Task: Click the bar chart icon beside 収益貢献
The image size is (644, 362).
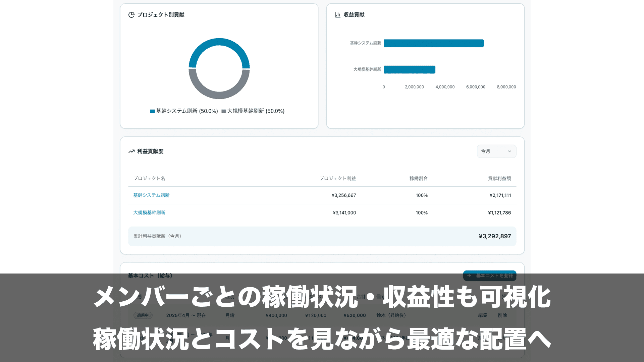Action: (337, 15)
